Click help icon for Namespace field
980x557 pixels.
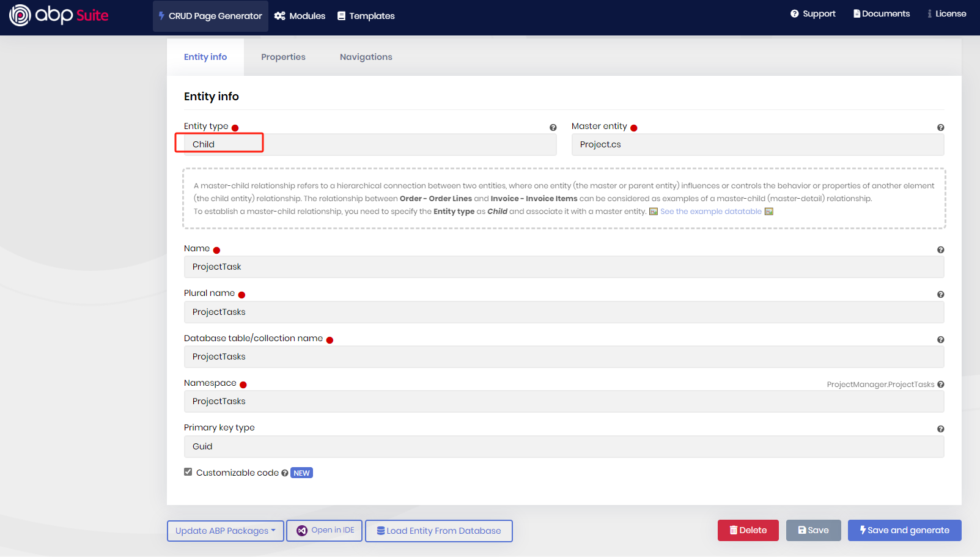tap(940, 385)
